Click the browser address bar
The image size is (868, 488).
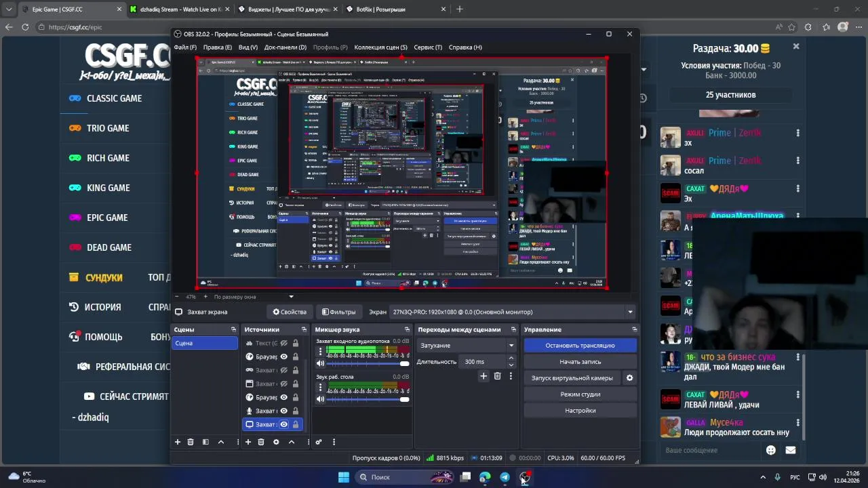pos(400,27)
